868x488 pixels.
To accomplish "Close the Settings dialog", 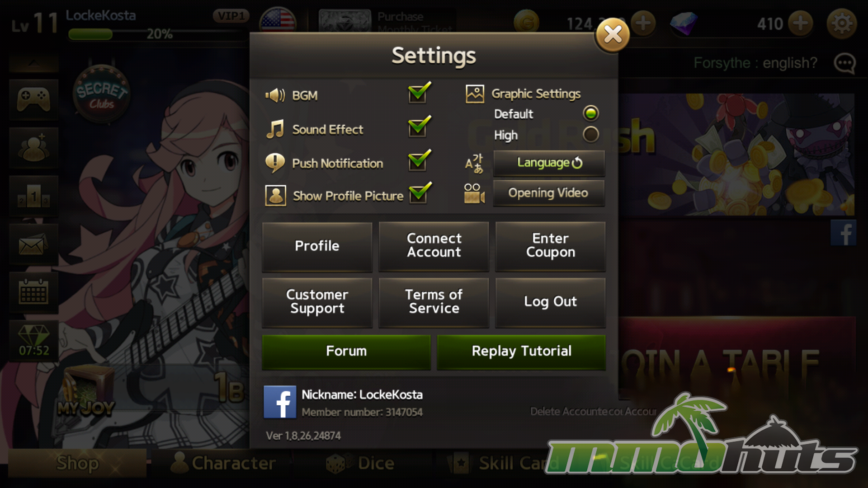I will [x=613, y=35].
